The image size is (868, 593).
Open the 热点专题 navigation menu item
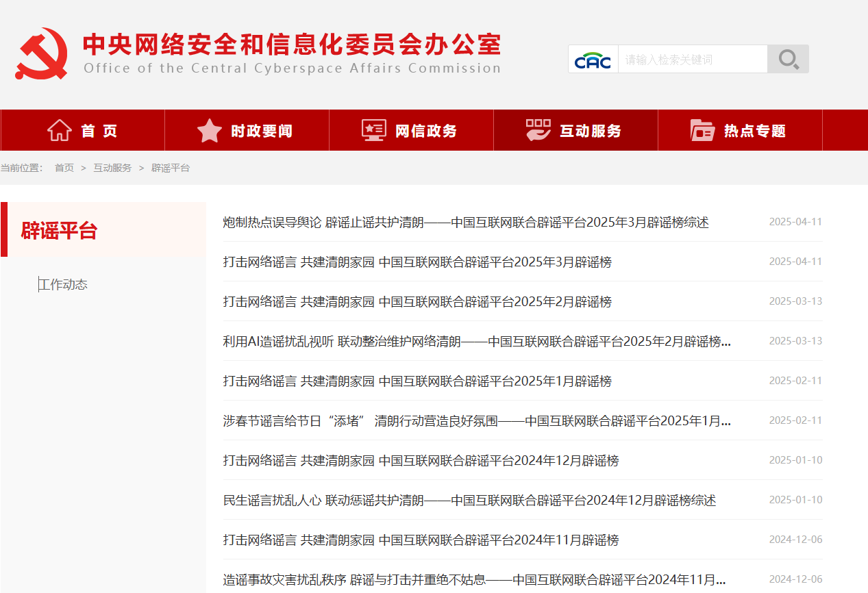click(x=754, y=131)
